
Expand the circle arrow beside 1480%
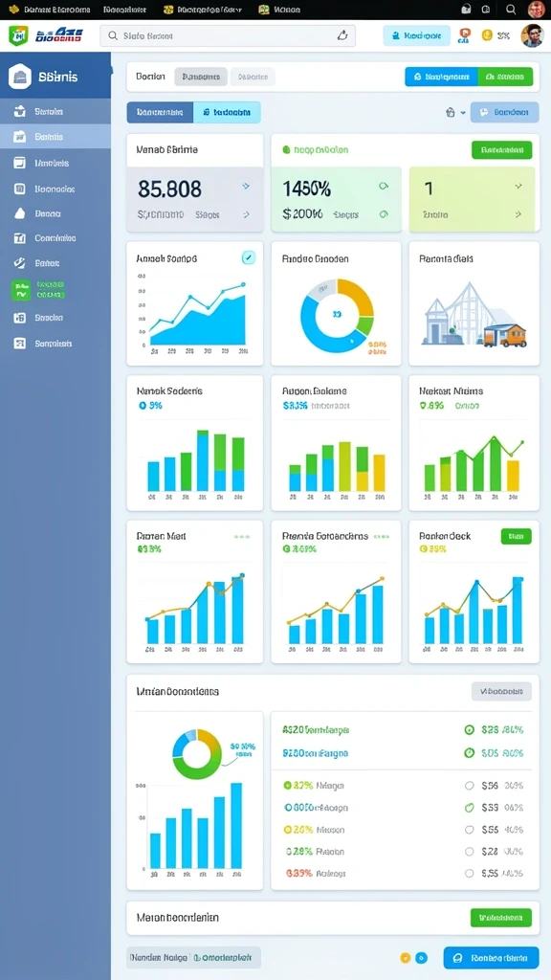click(x=384, y=187)
